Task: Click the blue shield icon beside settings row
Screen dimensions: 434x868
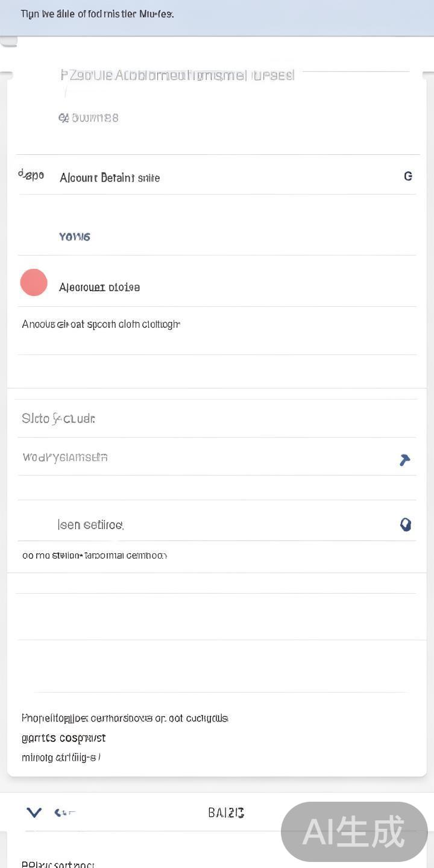Action: pos(406,525)
